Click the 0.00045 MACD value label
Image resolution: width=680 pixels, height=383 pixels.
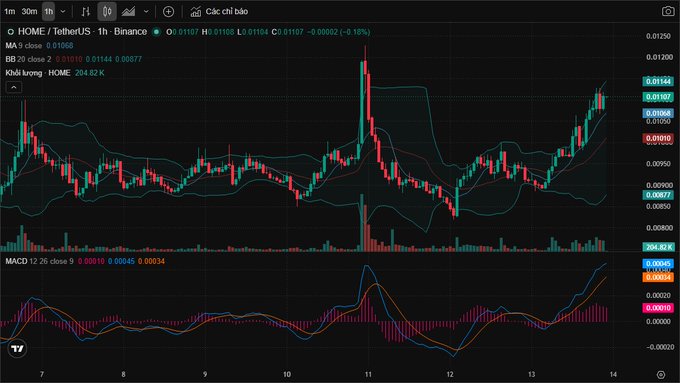[658, 264]
